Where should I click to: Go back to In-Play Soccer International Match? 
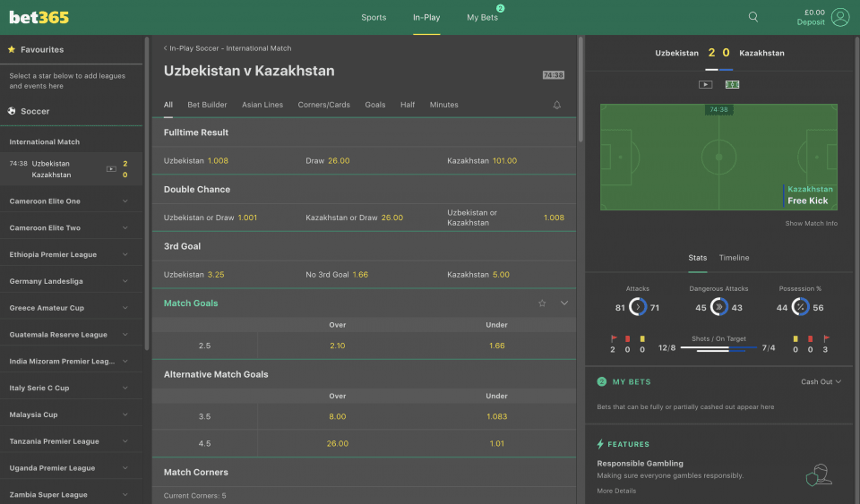[228, 48]
